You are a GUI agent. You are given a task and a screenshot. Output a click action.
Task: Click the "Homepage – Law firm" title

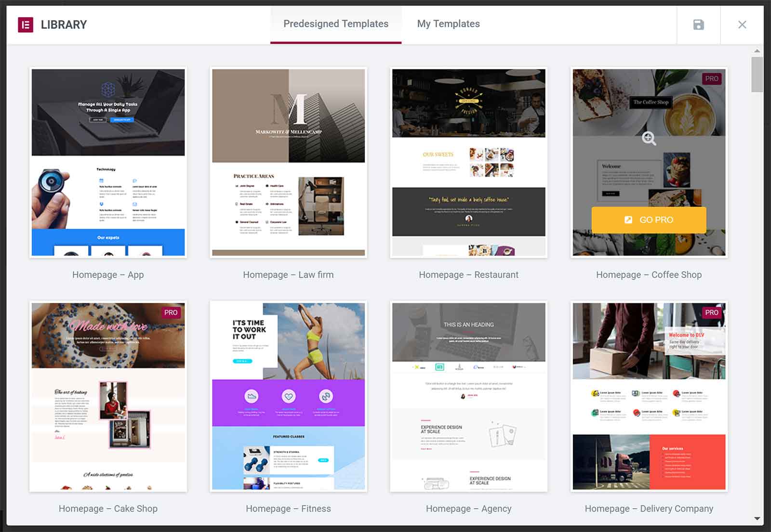[288, 274]
